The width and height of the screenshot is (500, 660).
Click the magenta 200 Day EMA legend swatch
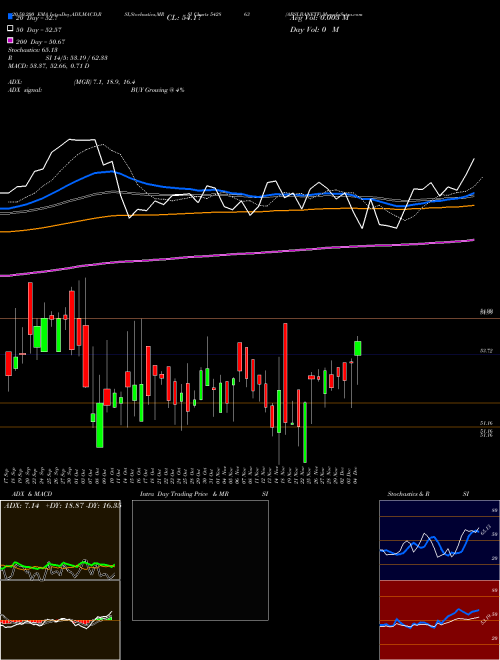pyautogui.click(x=10, y=41)
